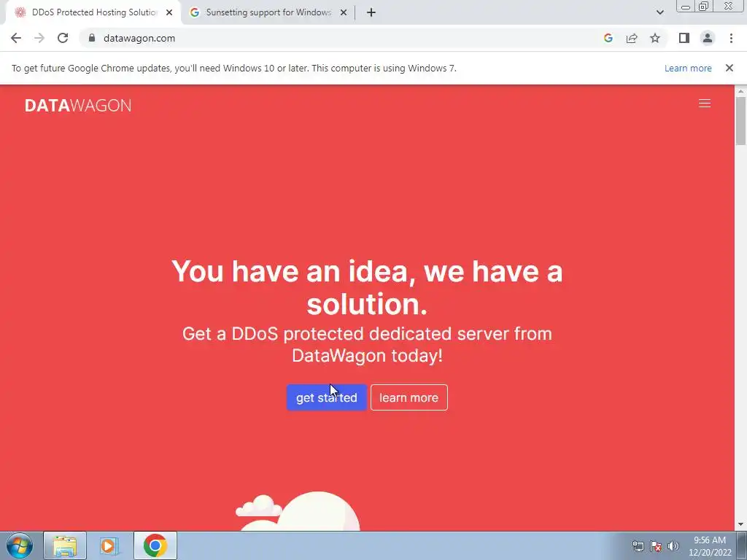Viewport: 747px width, 560px height.
Task: Open Chrome three-dot menu
Action: click(731, 38)
